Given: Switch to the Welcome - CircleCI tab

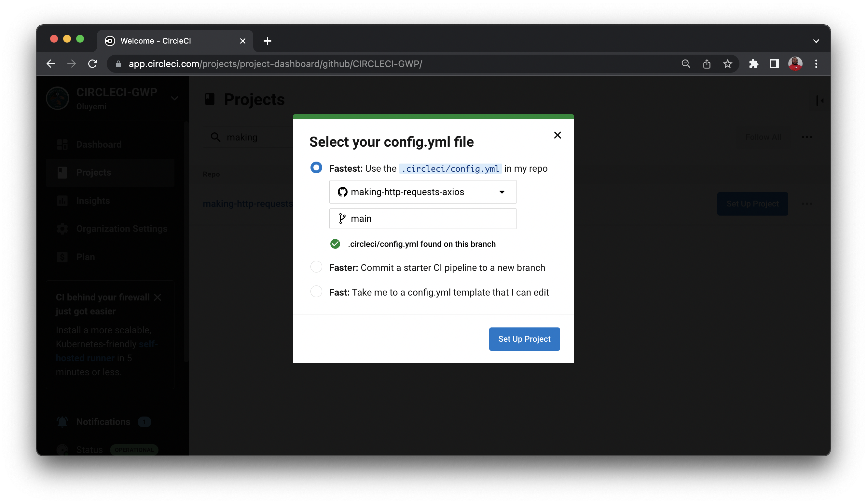Looking at the screenshot, I should [156, 41].
